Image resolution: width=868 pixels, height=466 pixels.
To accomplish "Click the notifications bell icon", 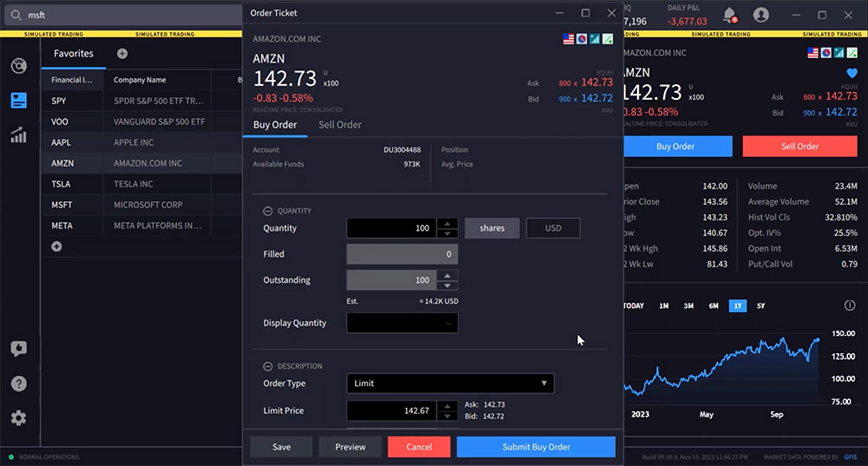I will (729, 15).
